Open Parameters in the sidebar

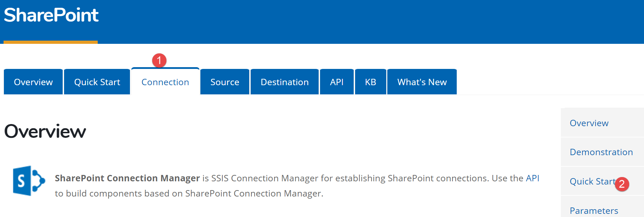coord(594,211)
